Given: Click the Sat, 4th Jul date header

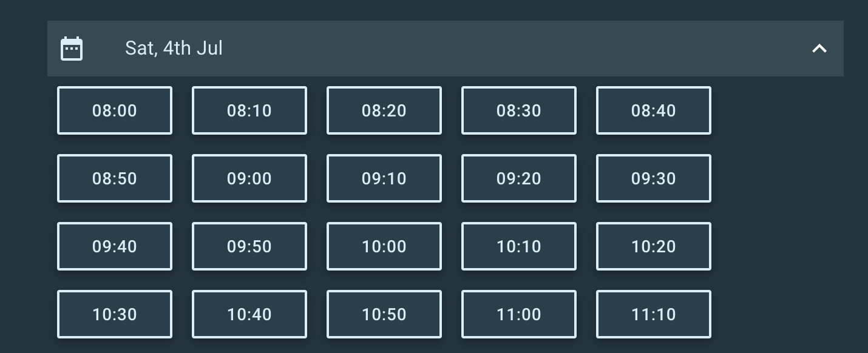Looking at the screenshot, I should 174,49.
